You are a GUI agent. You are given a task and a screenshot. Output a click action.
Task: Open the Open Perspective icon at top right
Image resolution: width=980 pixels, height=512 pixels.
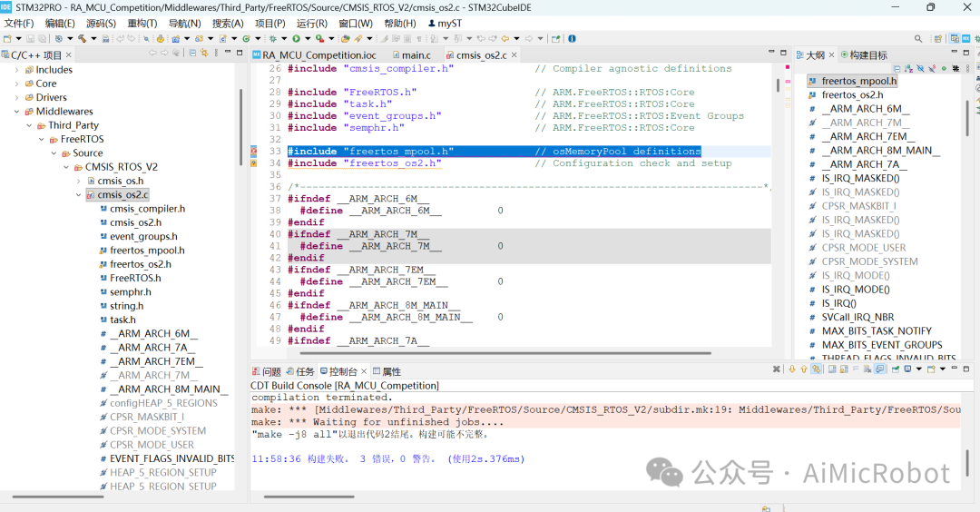coord(938,38)
